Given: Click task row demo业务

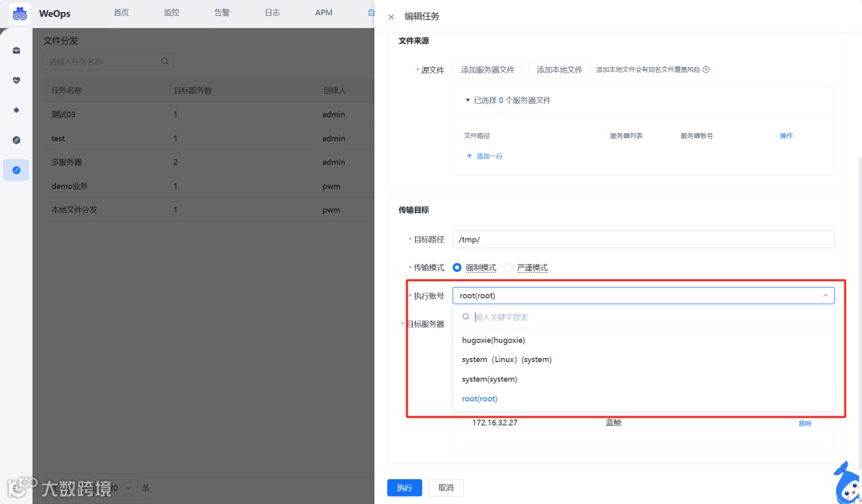Looking at the screenshot, I should pyautogui.click(x=209, y=186).
